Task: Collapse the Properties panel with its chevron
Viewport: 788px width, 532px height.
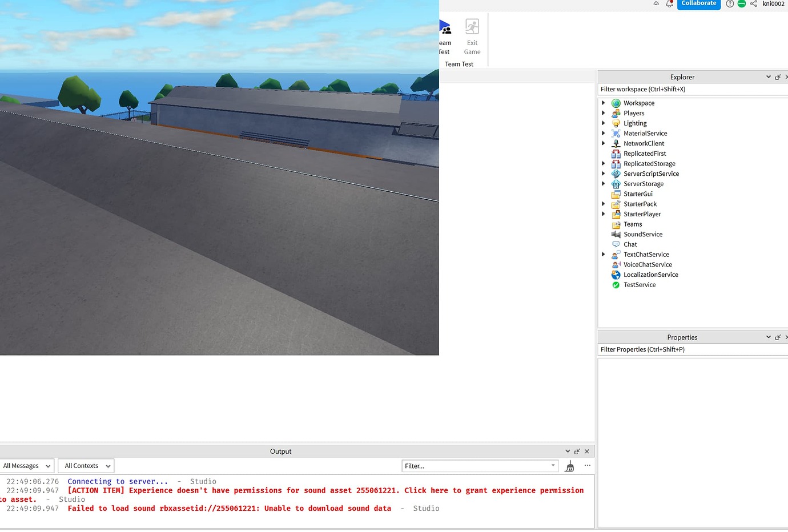Action: pyautogui.click(x=769, y=337)
